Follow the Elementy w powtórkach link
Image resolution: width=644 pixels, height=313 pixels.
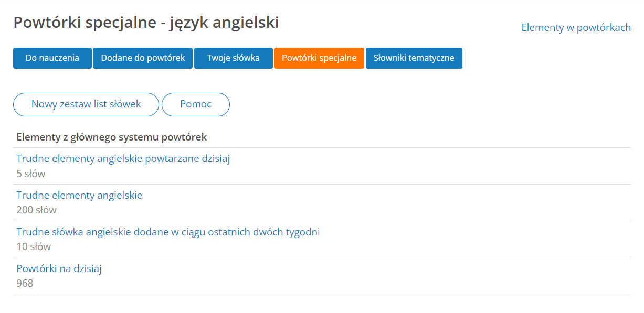pyautogui.click(x=576, y=28)
